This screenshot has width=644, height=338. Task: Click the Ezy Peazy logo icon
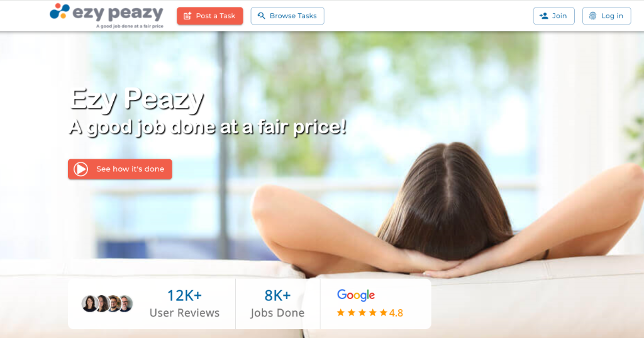[60, 11]
